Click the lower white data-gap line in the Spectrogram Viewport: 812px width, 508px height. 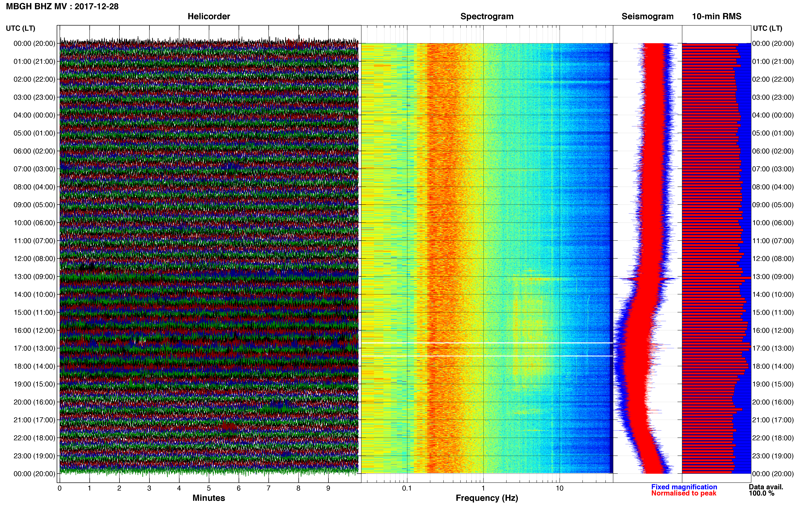[x=487, y=356]
